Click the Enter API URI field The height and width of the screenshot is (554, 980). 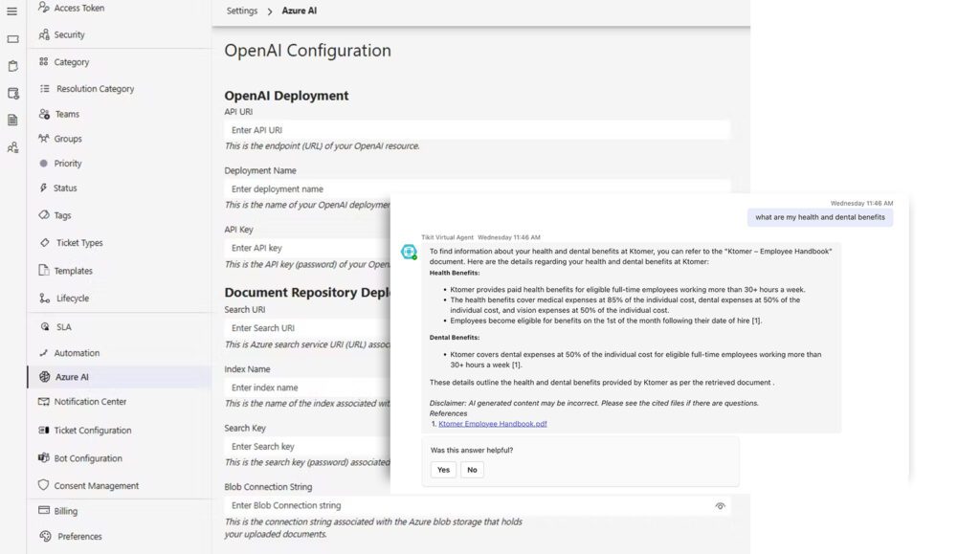[x=476, y=129]
